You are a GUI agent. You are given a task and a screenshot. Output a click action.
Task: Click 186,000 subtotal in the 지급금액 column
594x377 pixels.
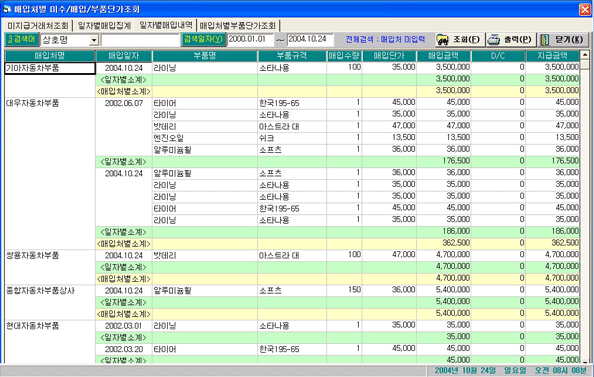[x=552, y=232]
